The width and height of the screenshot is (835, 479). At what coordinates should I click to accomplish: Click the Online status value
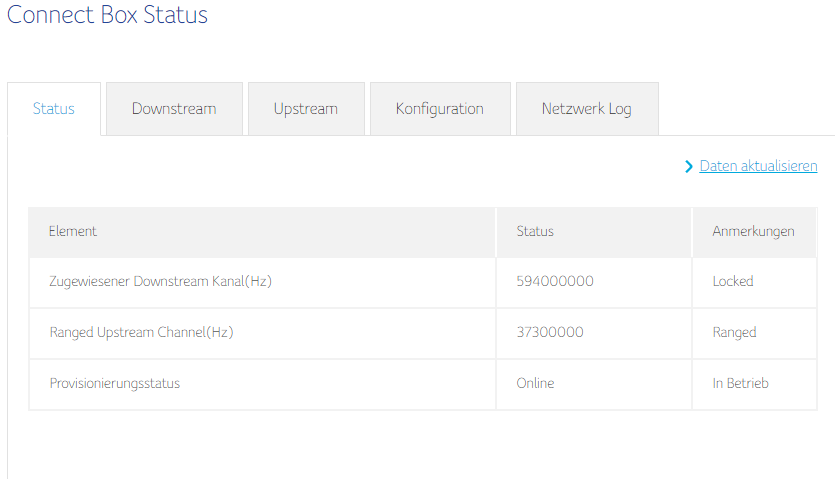(x=535, y=383)
